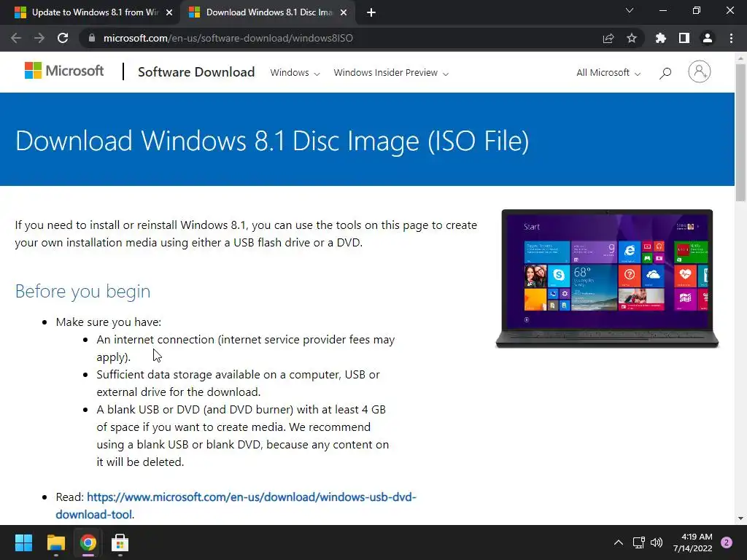Click the padlock site info icon
The height and width of the screenshot is (560, 747).
coord(92,38)
